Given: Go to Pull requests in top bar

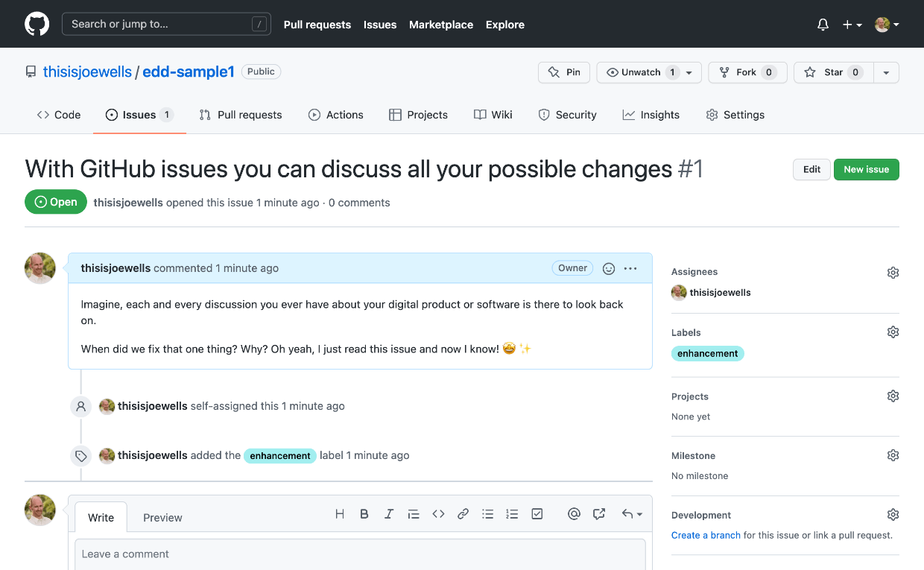Looking at the screenshot, I should click(x=317, y=25).
